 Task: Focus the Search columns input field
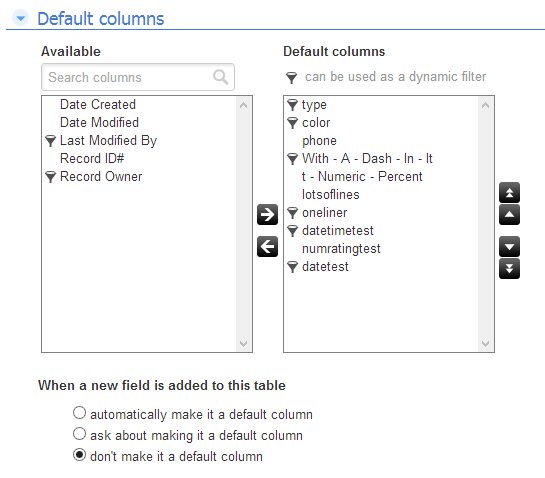click(138, 77)
